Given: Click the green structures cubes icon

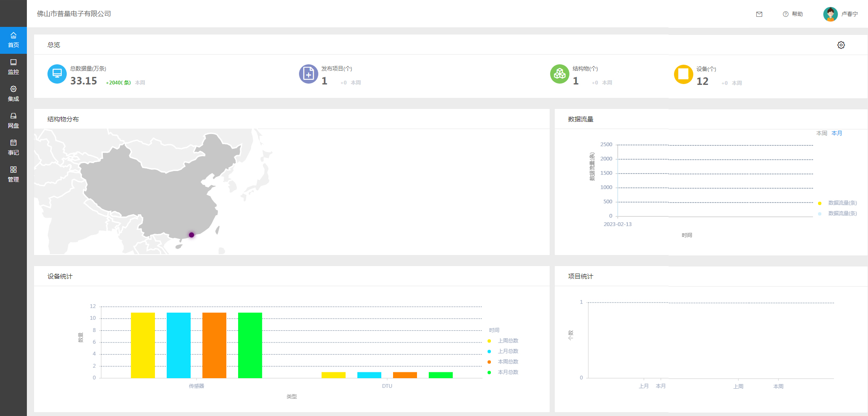Looking at the screenshot, I should coord(559,74).
